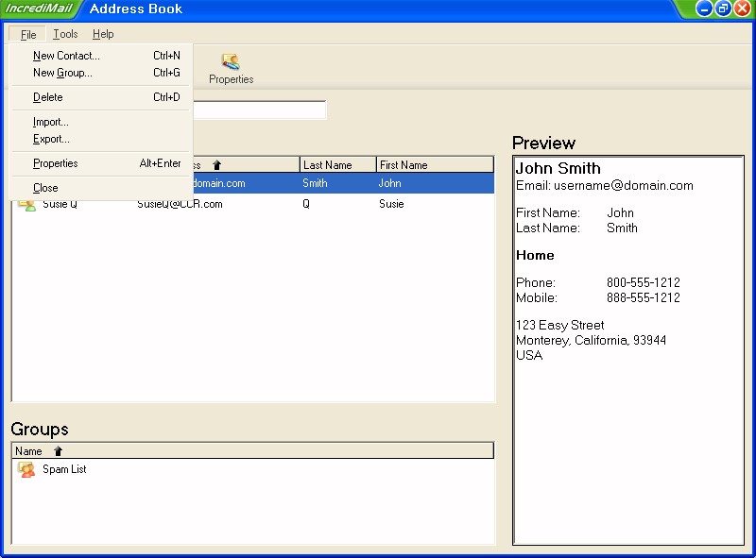Click Close in the File menu
Viewport: 756px width, 558px height.
(x=45, y=188)
